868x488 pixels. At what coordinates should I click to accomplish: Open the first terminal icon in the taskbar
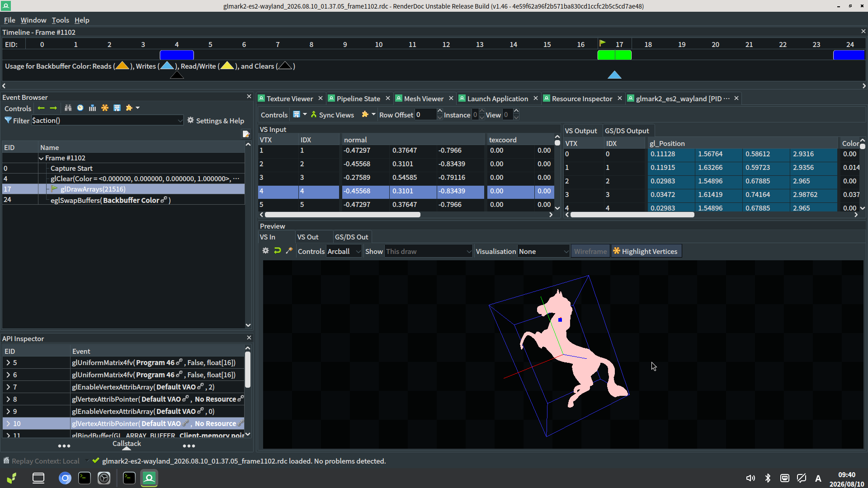85,478
